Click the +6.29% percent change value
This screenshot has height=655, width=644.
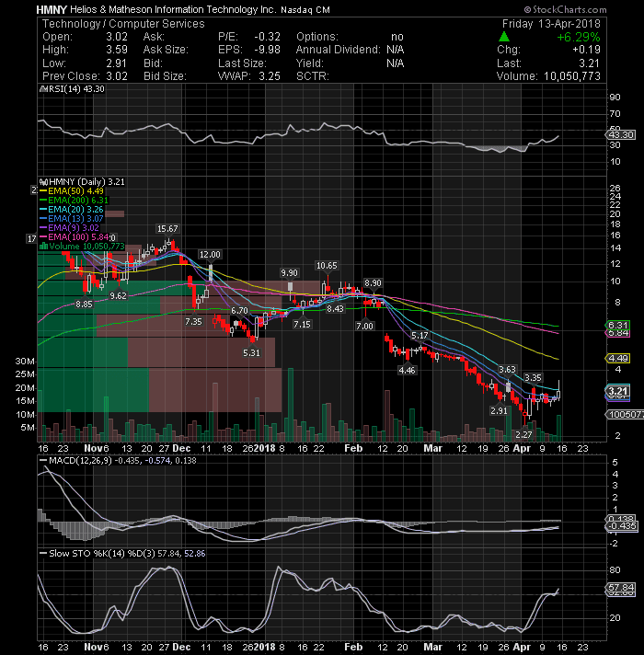pyautogui.click(x=579, y=37)
